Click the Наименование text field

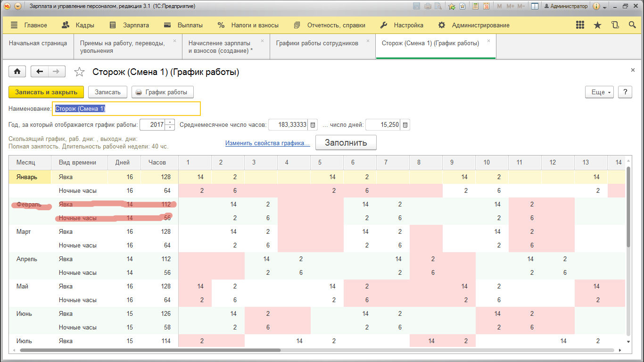point(126,109)
